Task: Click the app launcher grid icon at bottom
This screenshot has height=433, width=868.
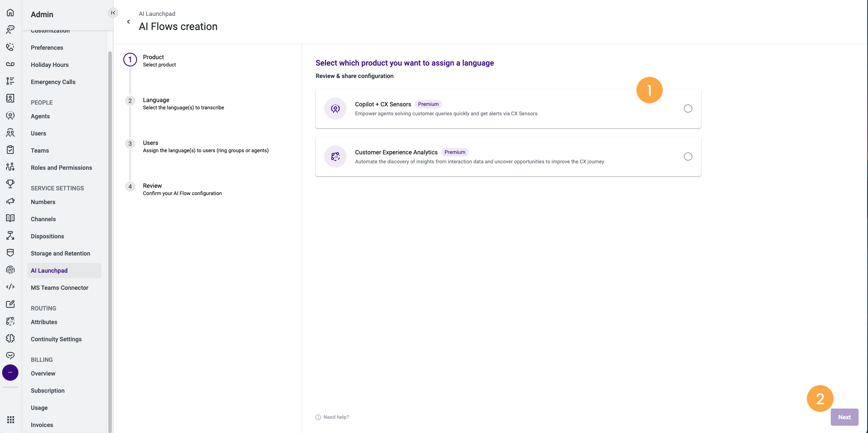Action: pyautogui.click(x=10, y=420)
